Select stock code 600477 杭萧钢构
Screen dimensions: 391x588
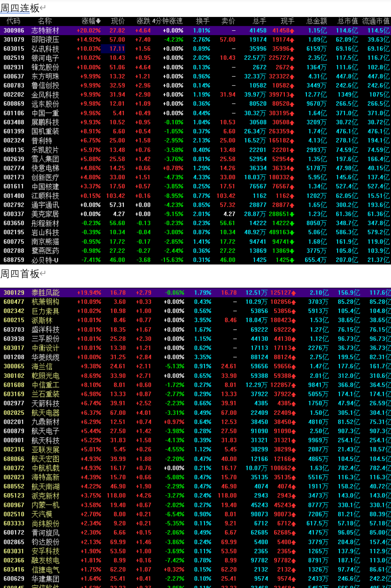coord(14,302)
